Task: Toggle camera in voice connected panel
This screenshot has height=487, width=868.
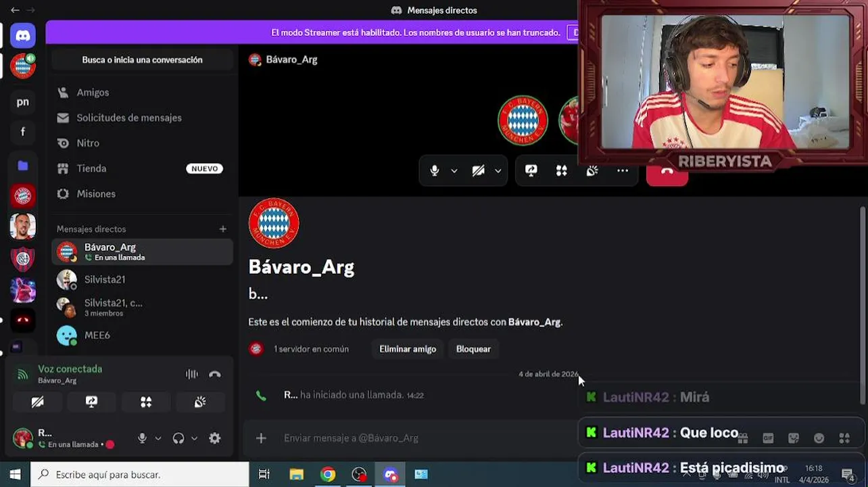Action: point(38,402)
